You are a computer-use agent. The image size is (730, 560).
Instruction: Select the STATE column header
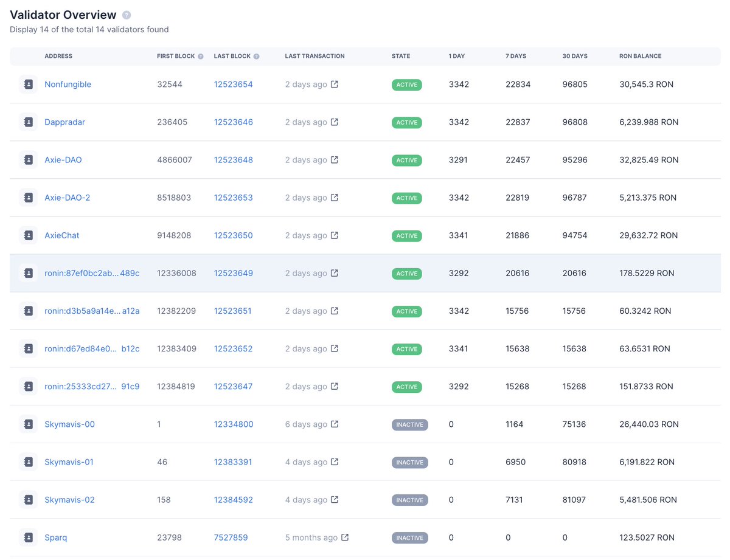pos(401,56)
